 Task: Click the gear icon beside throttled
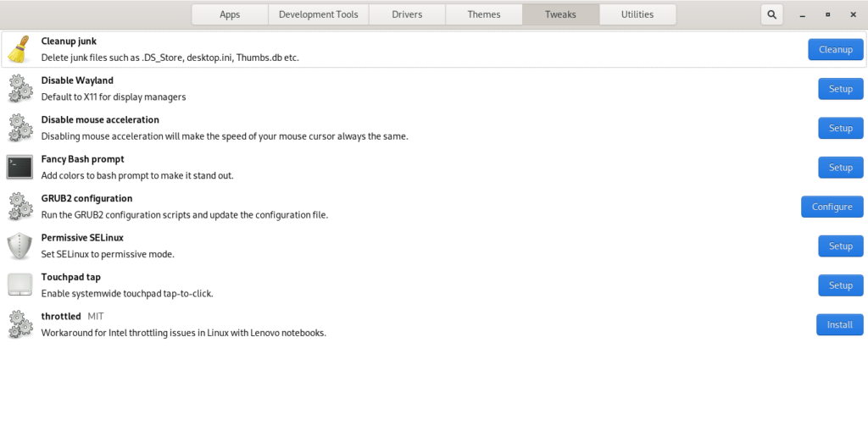19,324
